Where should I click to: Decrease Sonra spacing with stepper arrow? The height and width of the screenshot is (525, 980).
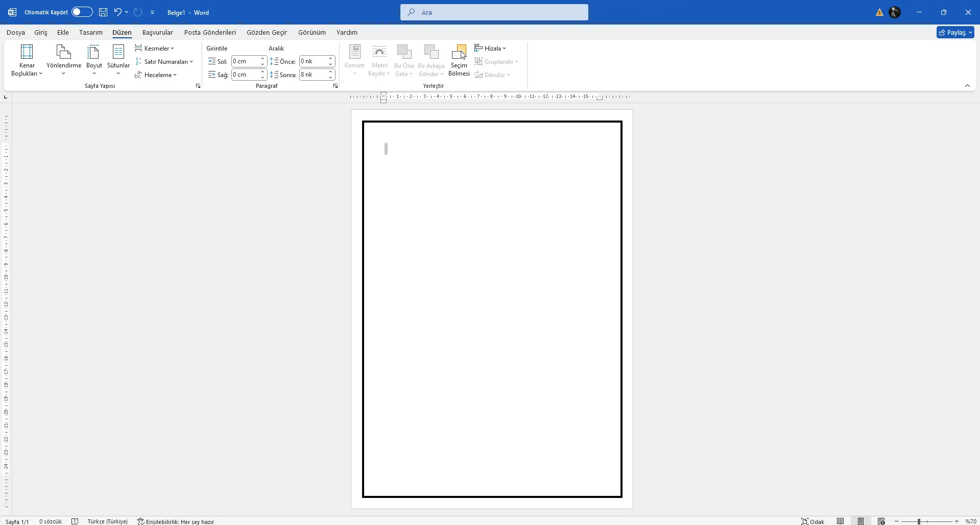(330, 78)
